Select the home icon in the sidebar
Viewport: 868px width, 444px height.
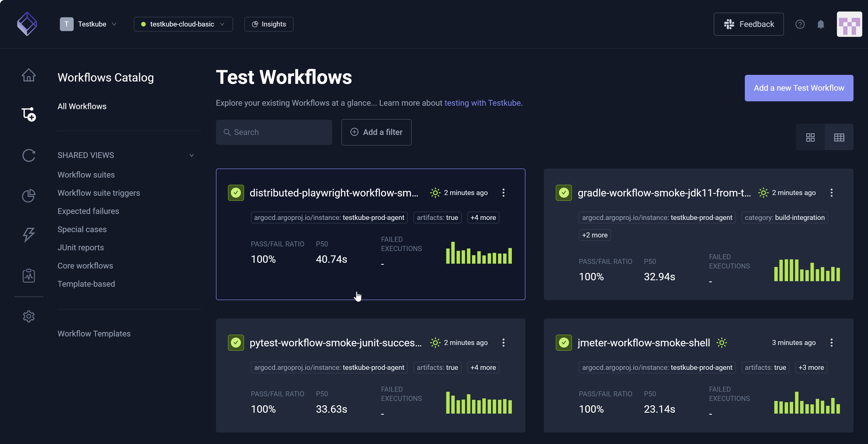[x=29, y=75]
